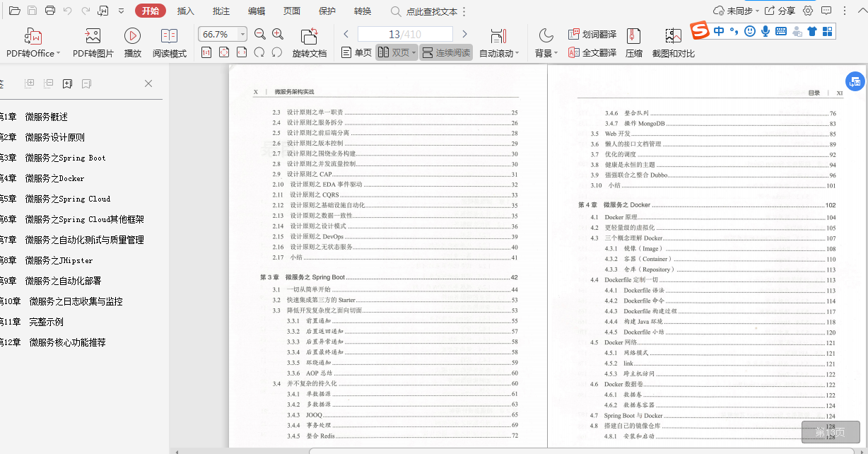868x454 pixels.
Task: Open the 插入 tab
Action: tap(186, 11)
